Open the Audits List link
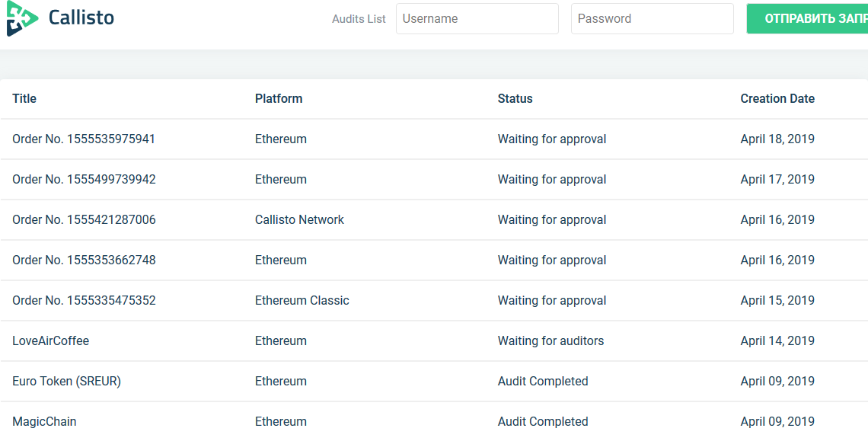This screenshot has width=868, height=441. pyautogui.click(x=359, y=19)
